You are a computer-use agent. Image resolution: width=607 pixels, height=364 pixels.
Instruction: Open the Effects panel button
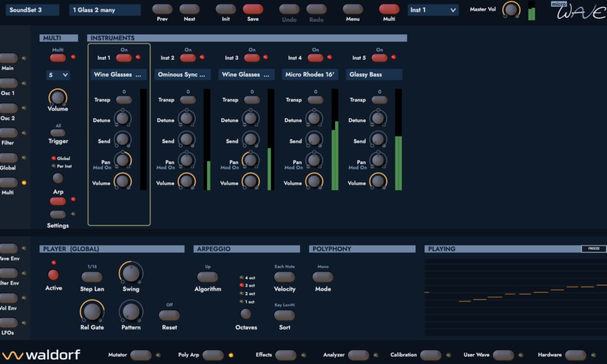pyautogui.click(x=286, y=355)
